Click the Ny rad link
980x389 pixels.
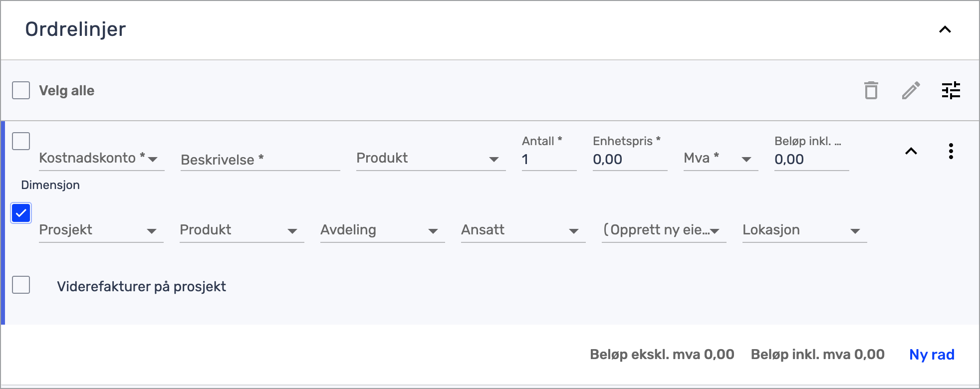tap(931, 355)
